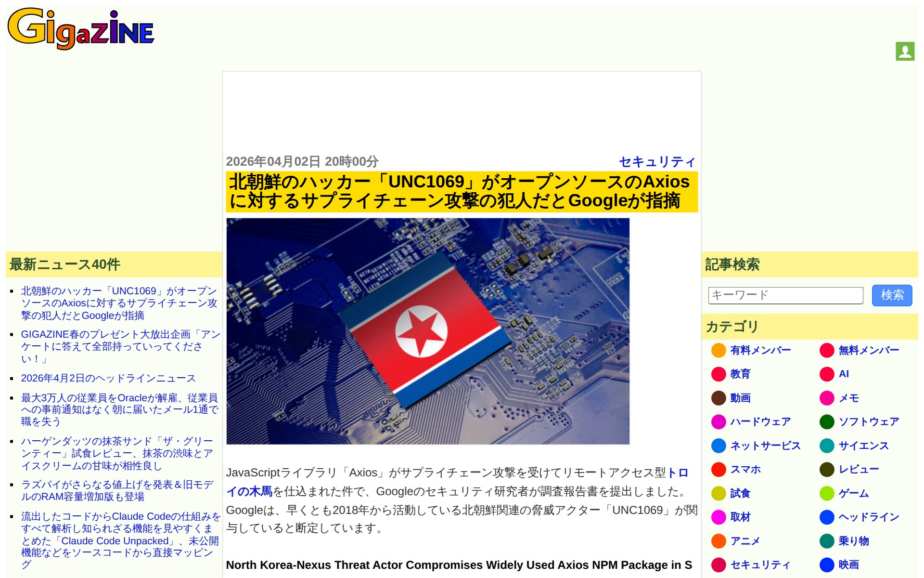Click the brown dot beside 動画

click(719, 398)
